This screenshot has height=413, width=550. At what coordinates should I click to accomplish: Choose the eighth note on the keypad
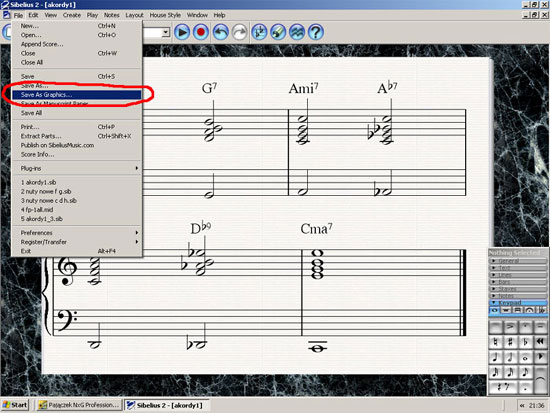click(525, 372)
